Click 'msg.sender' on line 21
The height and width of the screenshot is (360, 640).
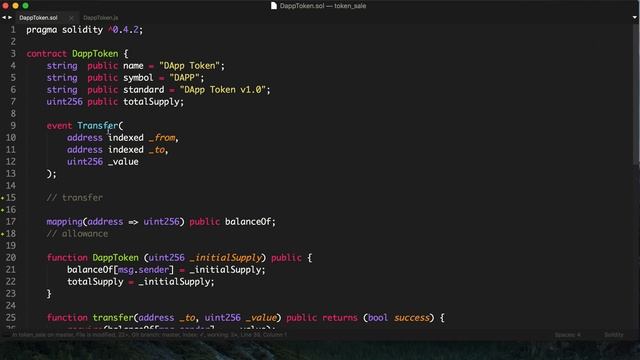coord(143,270)
